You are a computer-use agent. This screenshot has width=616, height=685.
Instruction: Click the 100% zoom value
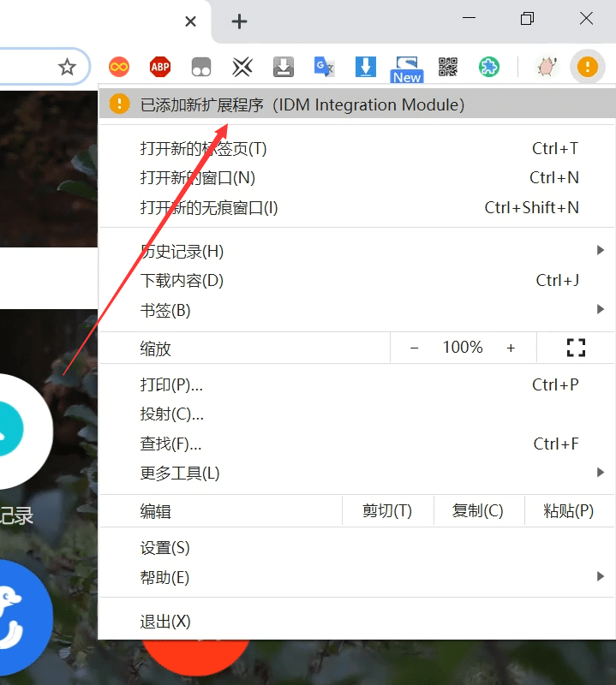tap(463, 348)
